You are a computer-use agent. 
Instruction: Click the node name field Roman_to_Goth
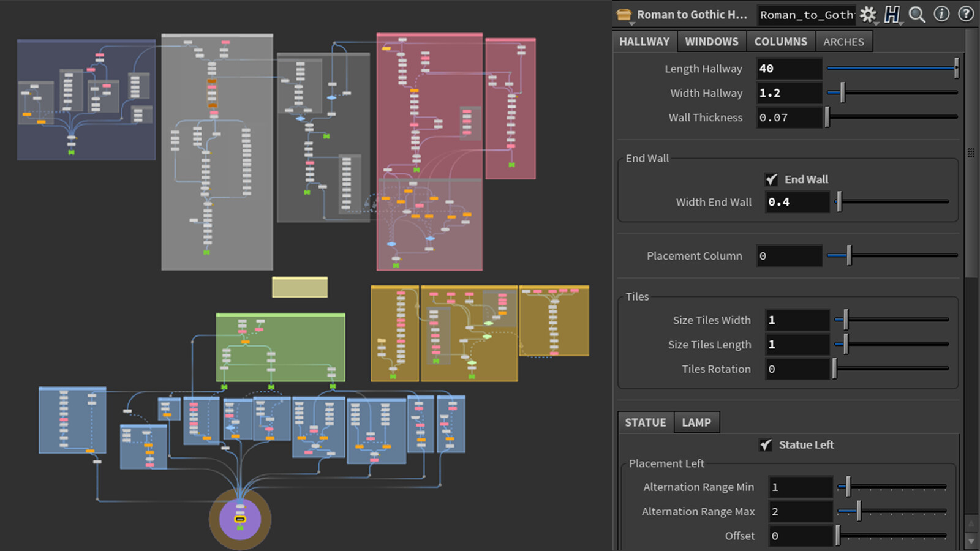[x=806, y=15]
